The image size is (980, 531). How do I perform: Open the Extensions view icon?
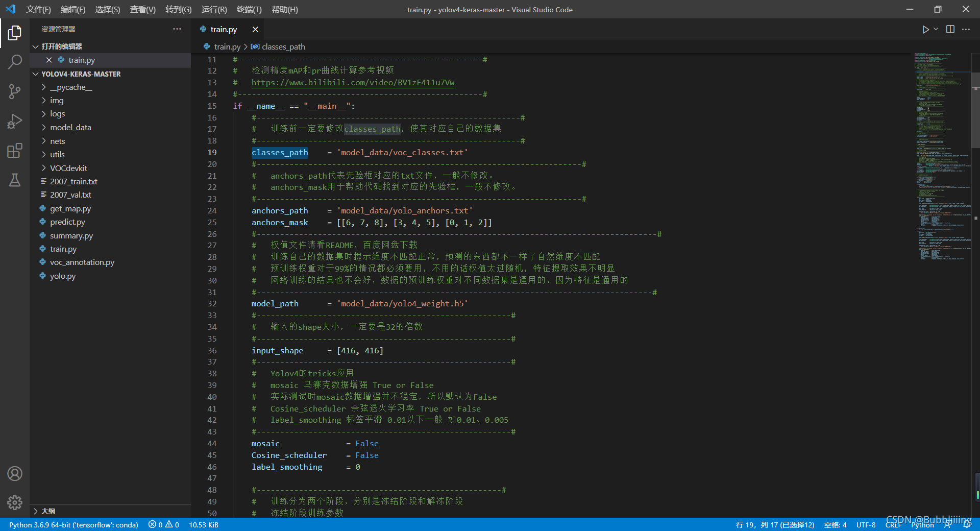pyautogui.click(x=15, y=151)
